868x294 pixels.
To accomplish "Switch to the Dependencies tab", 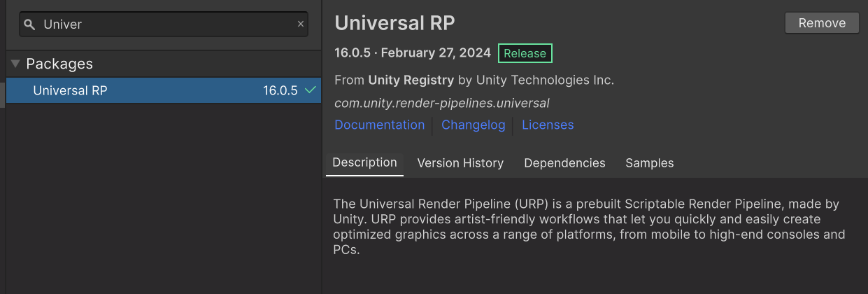I will click(564, 162).
